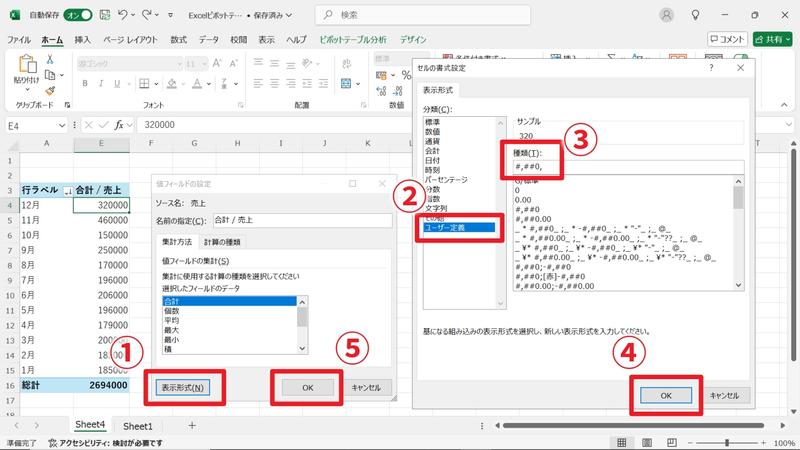Open the Name Box dropdown
Viewport: 800px width, 450px height.
coord(62,126)
